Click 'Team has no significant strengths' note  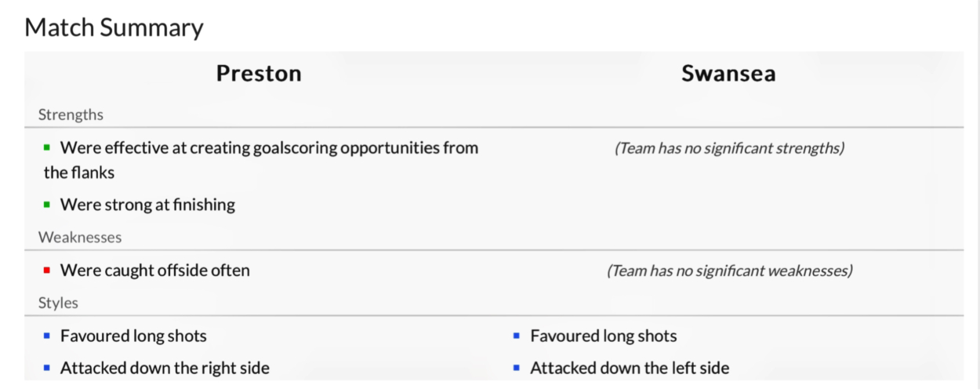[x=729, y=147]
